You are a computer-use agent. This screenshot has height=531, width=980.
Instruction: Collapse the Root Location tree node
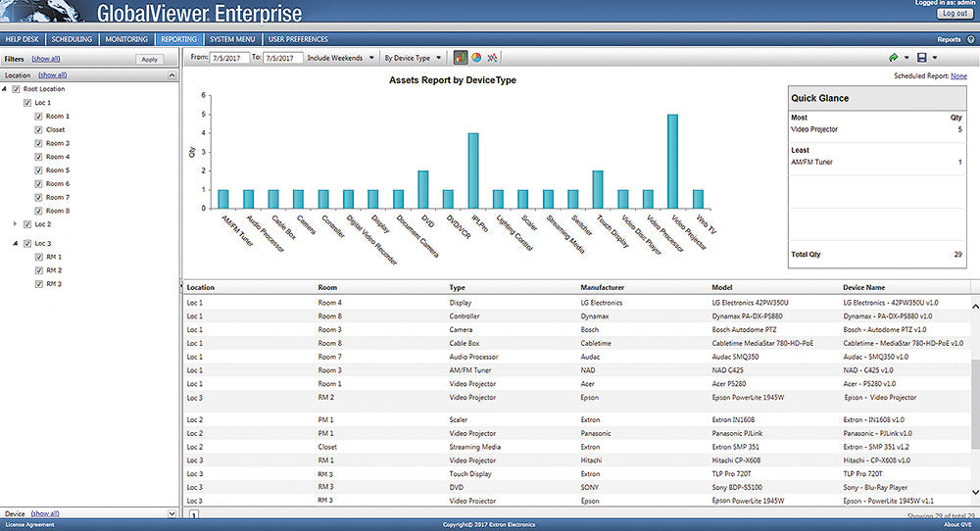pos(4,89)
